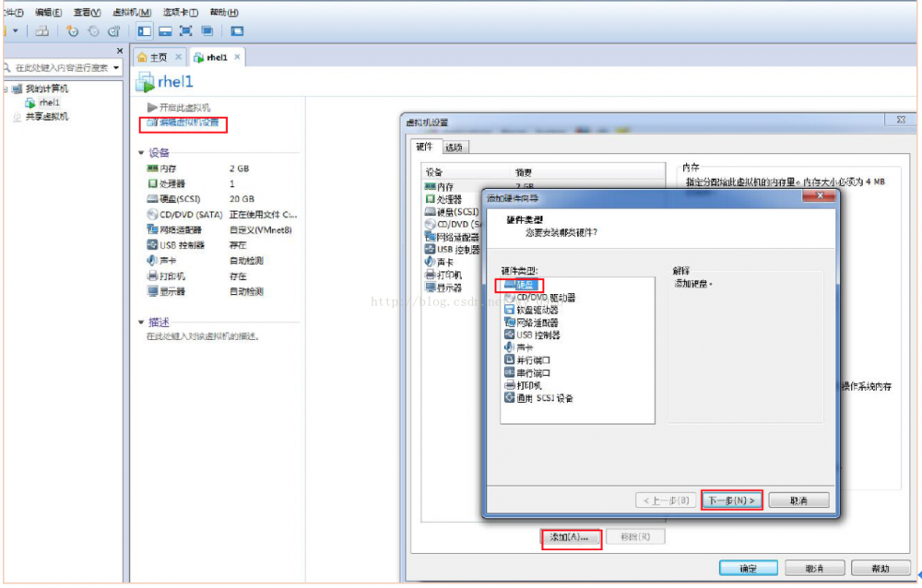922x588 pixels.
Task: Open the power button dropdown arrow
Action: click(16, 29)
